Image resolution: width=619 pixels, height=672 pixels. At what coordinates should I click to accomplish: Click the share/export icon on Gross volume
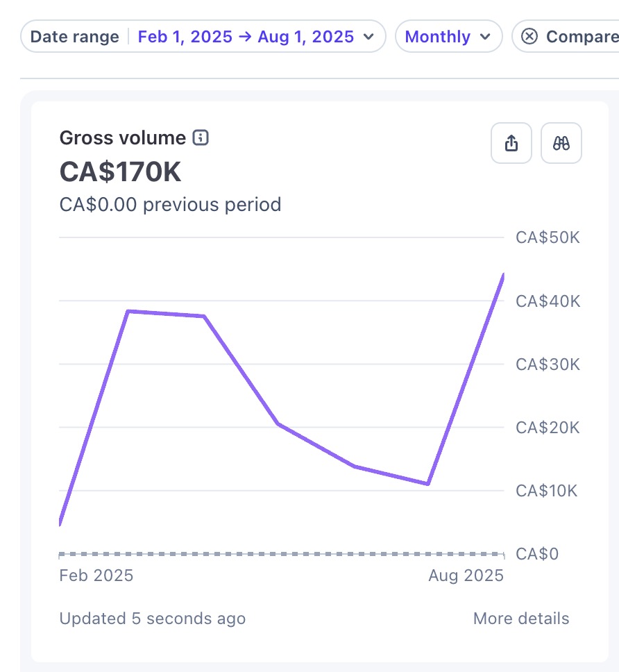pyautogui.click(x=511, y=143)
